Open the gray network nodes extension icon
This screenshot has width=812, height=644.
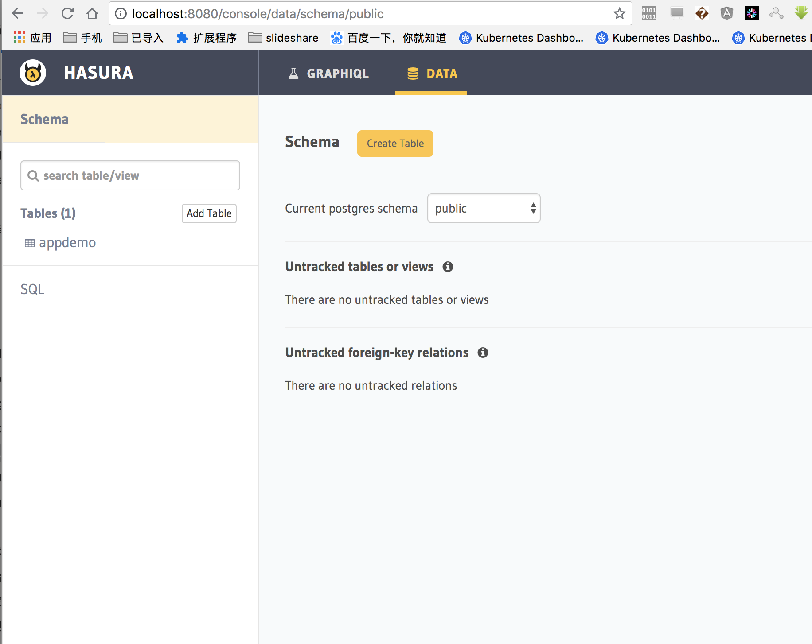[x=777, y=13]
